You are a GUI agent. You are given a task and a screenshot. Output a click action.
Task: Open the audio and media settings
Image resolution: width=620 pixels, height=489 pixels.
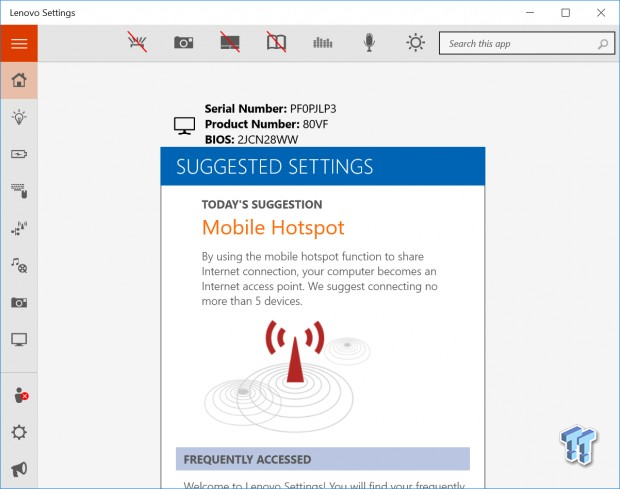[x=19, y=265]
